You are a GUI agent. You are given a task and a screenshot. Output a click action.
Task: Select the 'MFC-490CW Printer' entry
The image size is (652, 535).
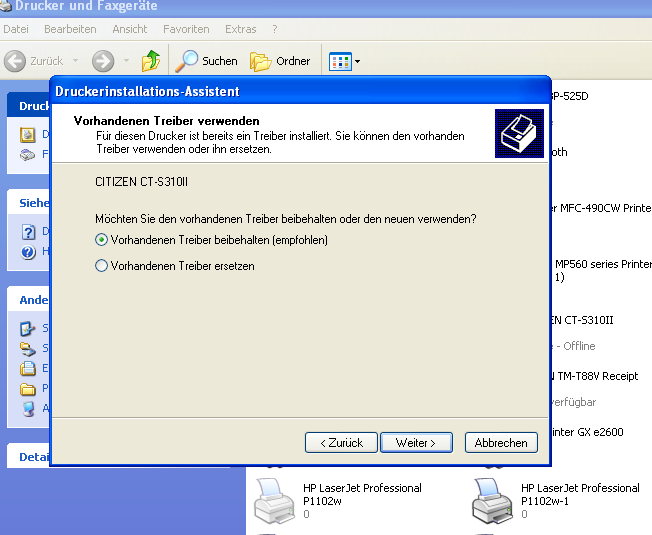coord(602,208)
